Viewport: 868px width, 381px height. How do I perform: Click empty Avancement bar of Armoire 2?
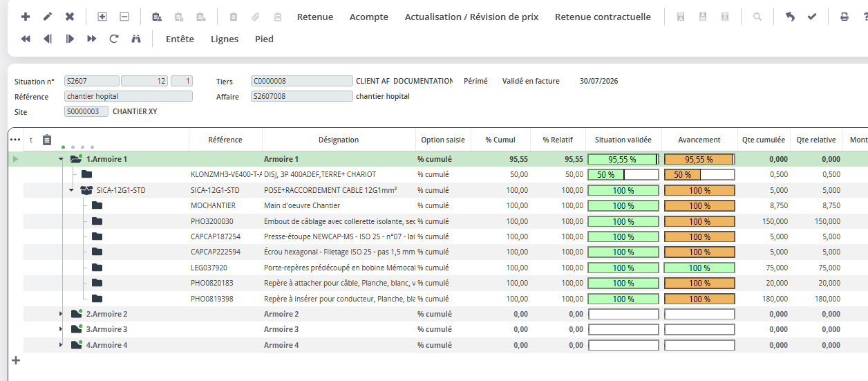click(x=699, y=314)
